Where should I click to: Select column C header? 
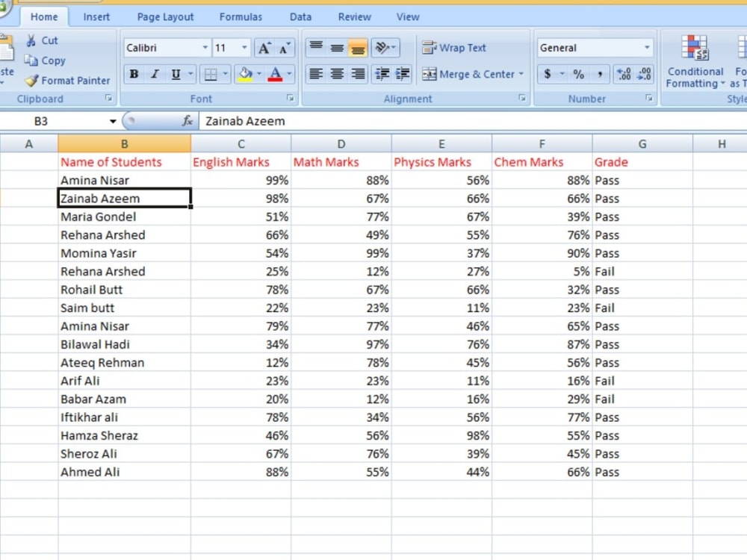click(241, 144)
